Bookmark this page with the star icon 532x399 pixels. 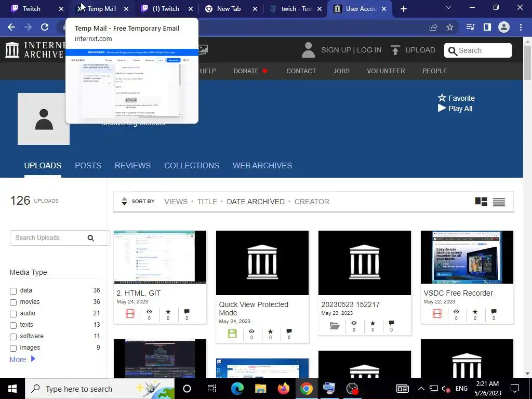[450, 27]
